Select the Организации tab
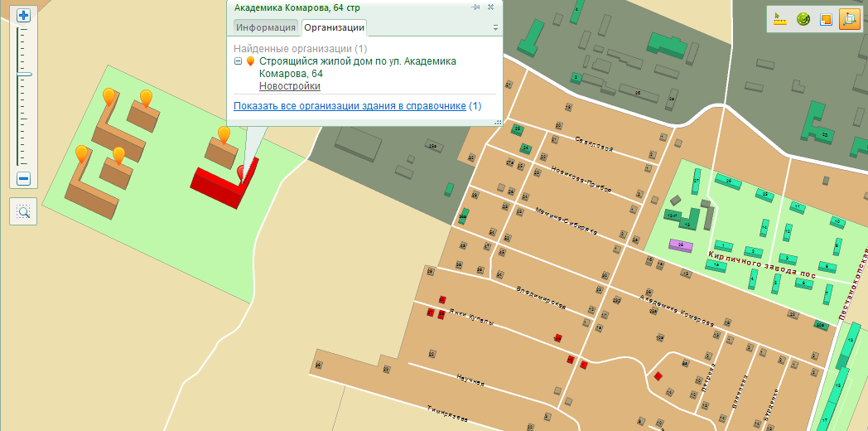868x431 pixels. click(335, 27)
